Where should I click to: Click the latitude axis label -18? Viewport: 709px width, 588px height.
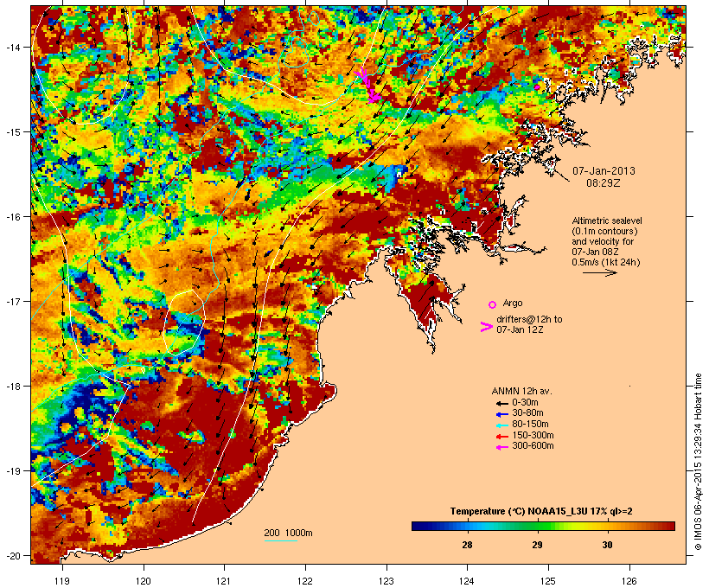12,387
